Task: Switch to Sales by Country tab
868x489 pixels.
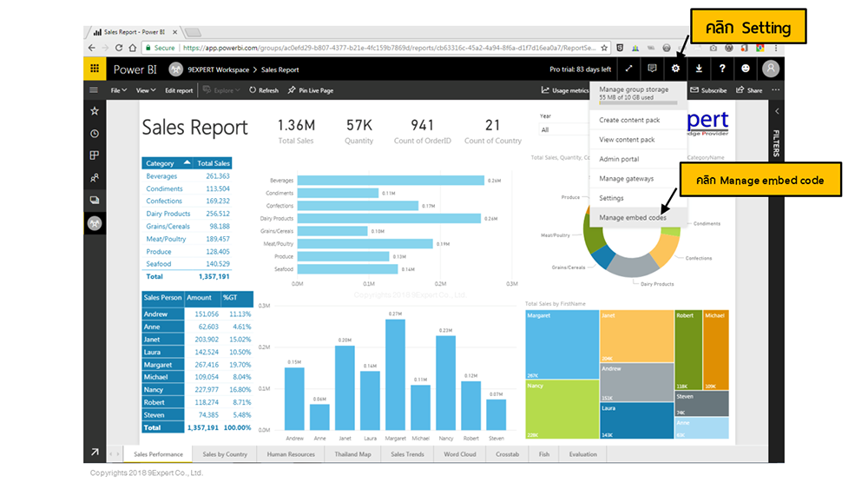Action: pyautogui.click(x=225, y=454)
